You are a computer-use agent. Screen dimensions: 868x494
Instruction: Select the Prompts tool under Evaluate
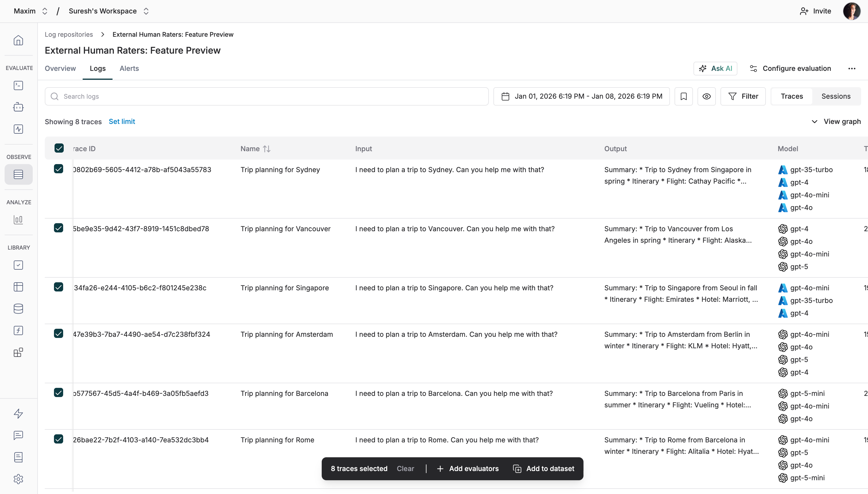click(x=18, y=85)
